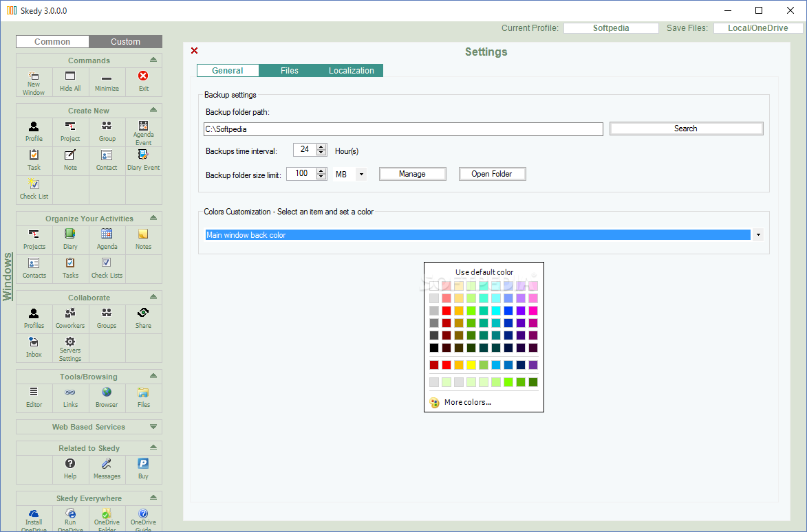This screenshot has height=532, width=807.
Task: Select Use default color
Action: coord(484,272)
